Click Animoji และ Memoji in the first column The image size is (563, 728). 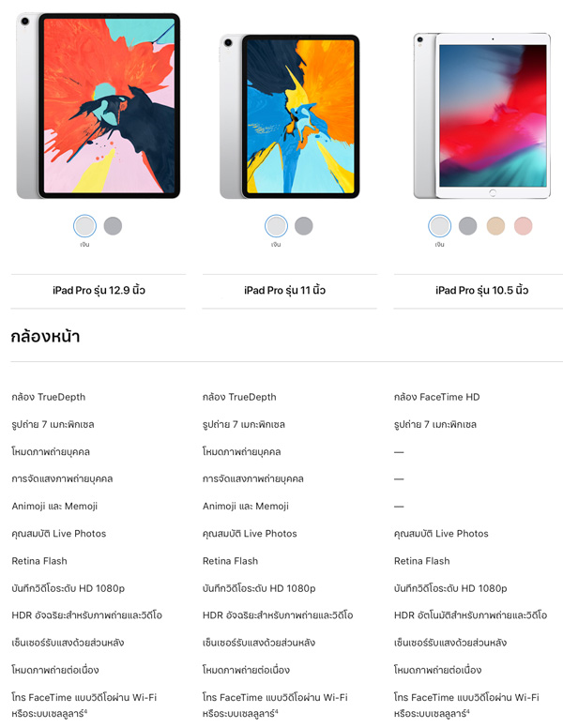click(x=54, y=506)
